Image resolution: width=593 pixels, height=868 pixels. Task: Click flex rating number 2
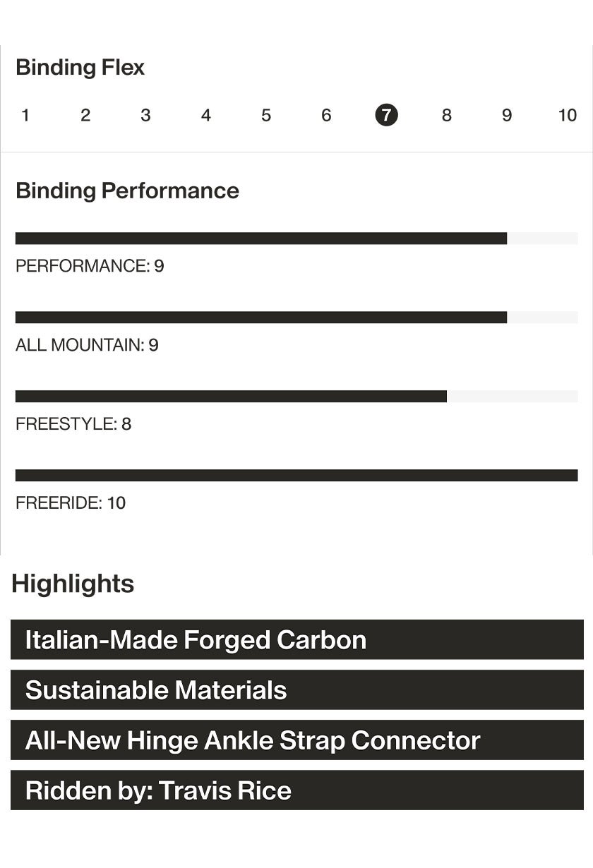85,115
